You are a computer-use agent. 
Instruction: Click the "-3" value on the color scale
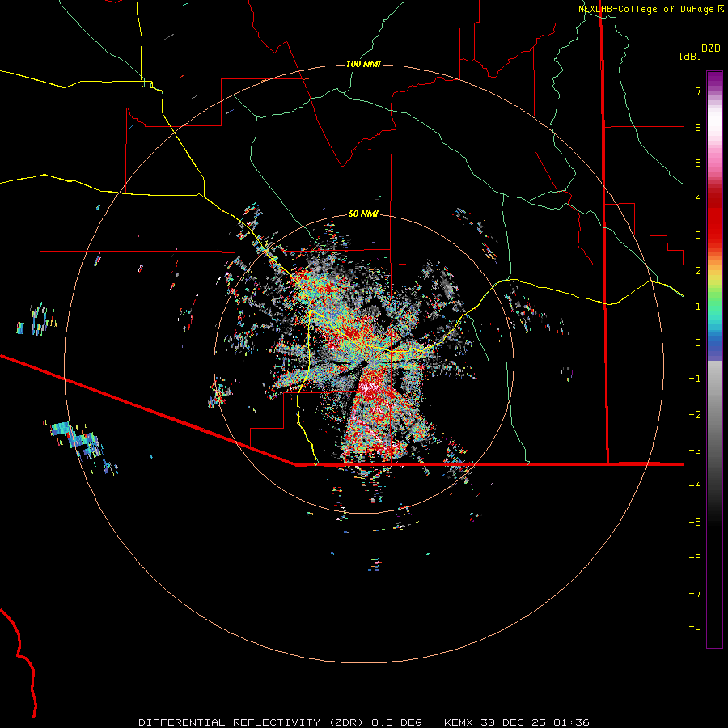695,450
